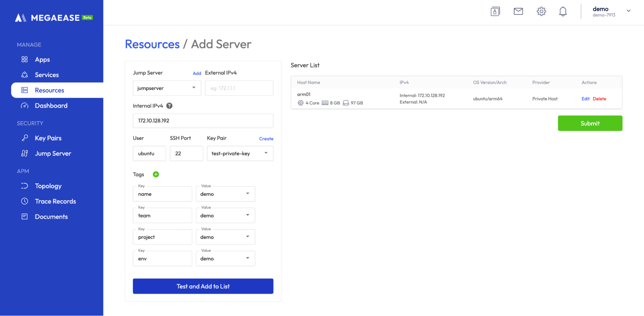The width and height of the screenshot is (644, 316).
Task: Open the mail envelope icon in top bar
Action: 518,11
